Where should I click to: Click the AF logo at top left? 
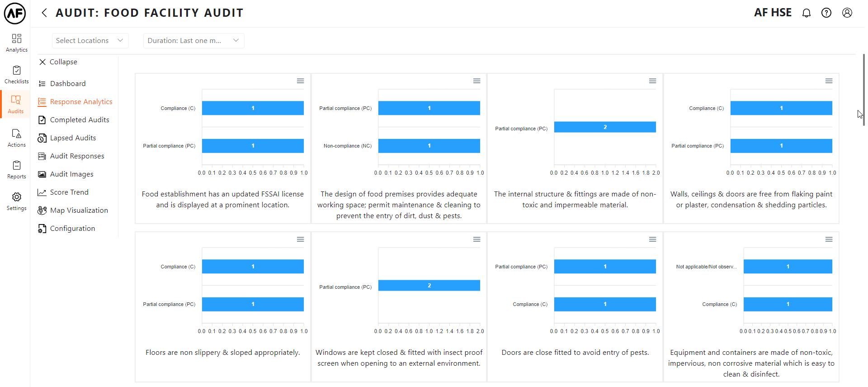coord(15,13)
